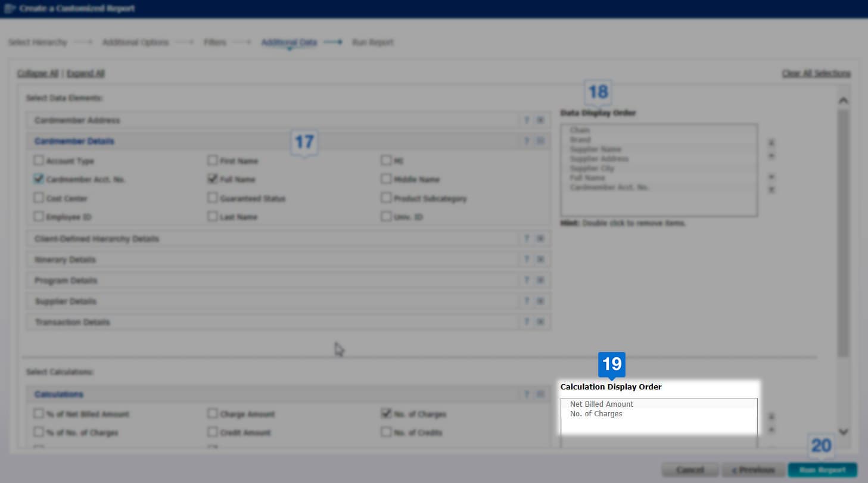Click the Transaction Details help icon

point(527,322)
